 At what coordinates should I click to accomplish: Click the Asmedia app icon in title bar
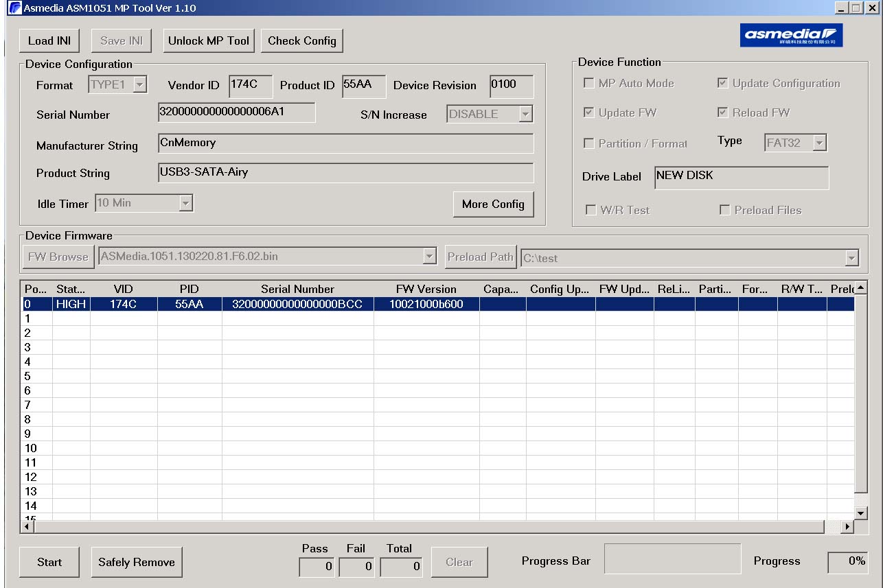(14, 8)
